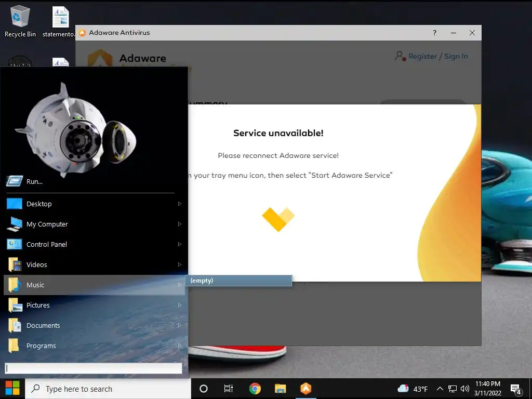Viewport: 532px width, 399px height.
Task: Minimize the Adaware Antivirus window
Action: coord(453,33)
